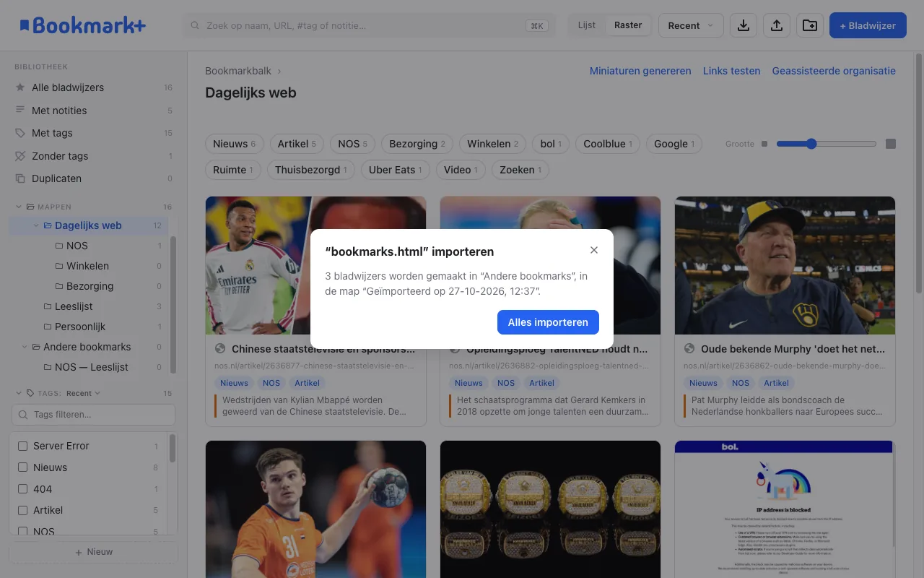Viewport: 924px width, 578px height.
Task: Click the upload/export icon in toolbar
Action: click(x=777, y=25)
